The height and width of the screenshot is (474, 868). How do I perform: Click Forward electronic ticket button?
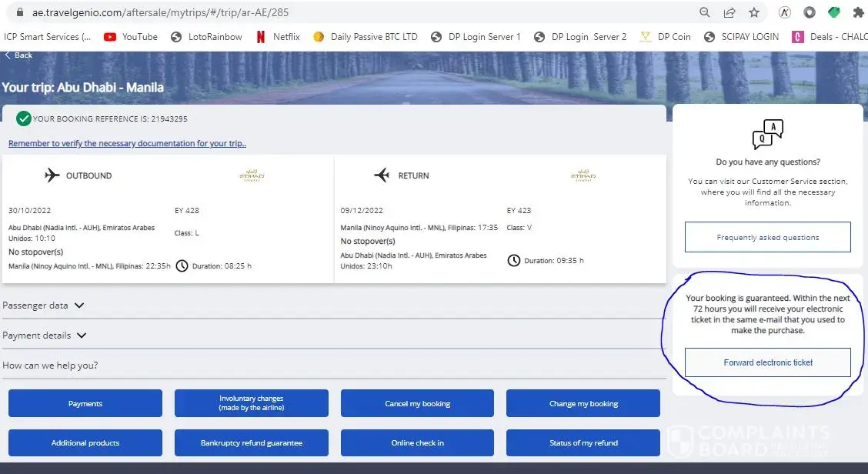click(767, 362)
